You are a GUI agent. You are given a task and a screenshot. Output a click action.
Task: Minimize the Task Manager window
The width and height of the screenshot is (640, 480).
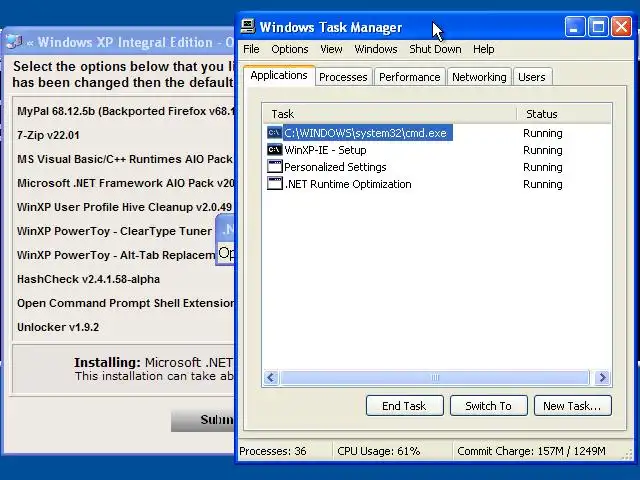575,27
